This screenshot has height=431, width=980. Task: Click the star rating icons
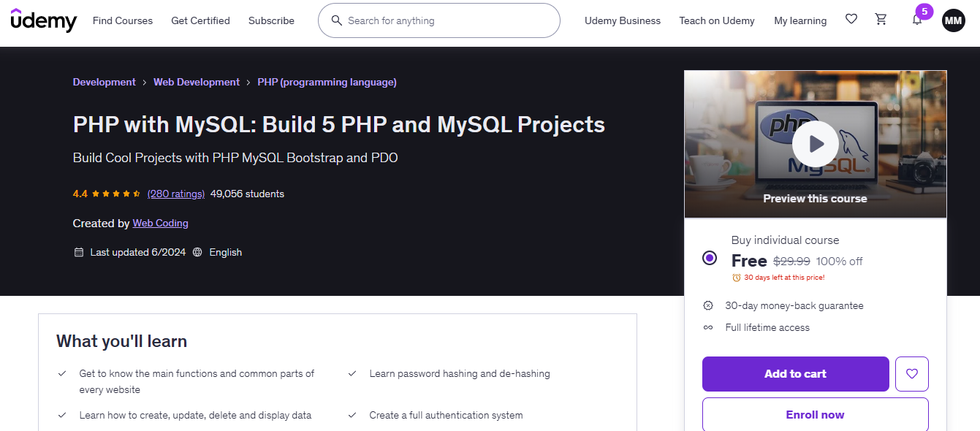[115, 194]
